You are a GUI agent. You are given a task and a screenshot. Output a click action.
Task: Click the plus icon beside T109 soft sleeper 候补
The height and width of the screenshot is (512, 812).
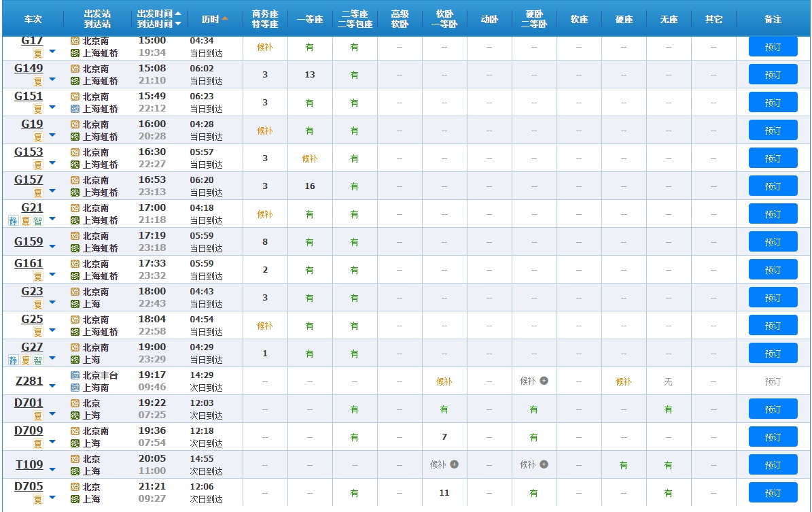pyautogui.click(x=454, y=464)
